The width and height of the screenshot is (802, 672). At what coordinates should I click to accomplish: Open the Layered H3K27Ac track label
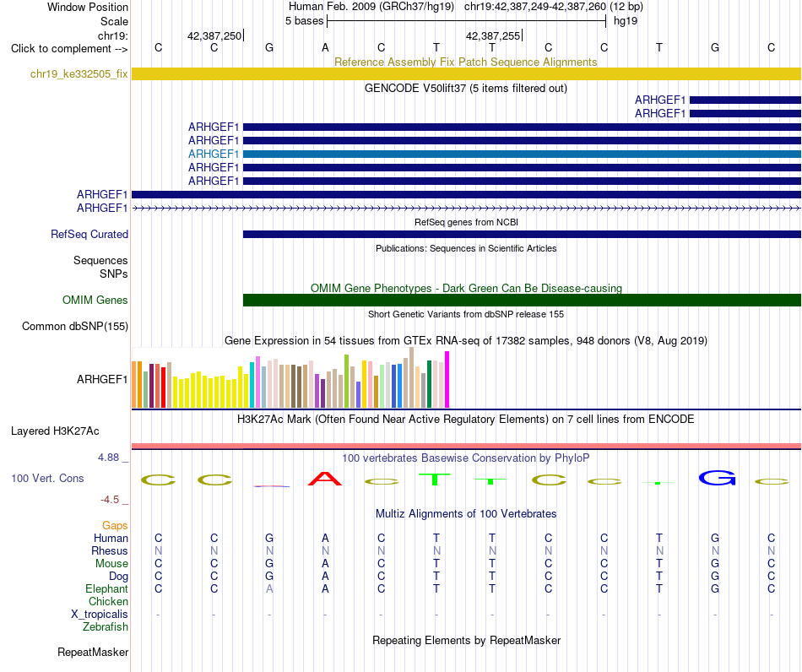click(55, 431)
